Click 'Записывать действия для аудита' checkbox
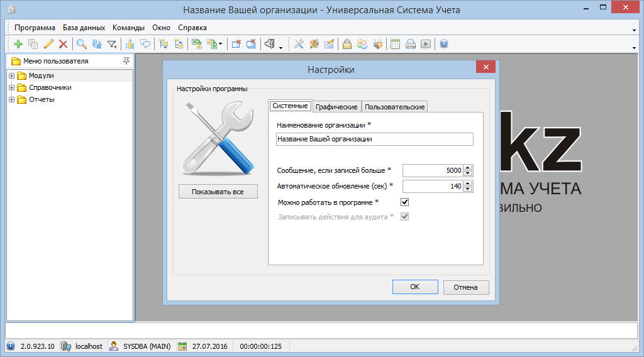This screenshot has width=644, height=357. coord(405,217)
